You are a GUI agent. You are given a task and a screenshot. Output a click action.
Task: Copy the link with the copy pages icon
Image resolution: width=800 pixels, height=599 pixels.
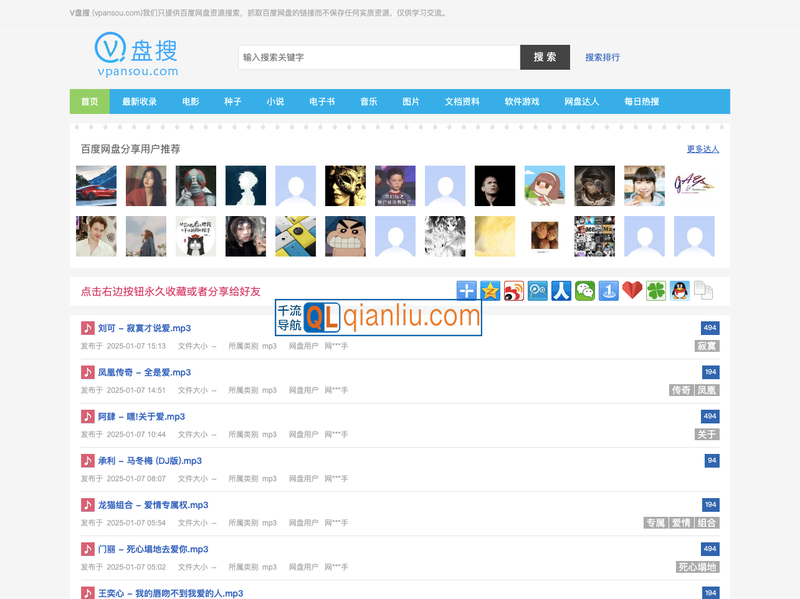click(x=703, y=291)
